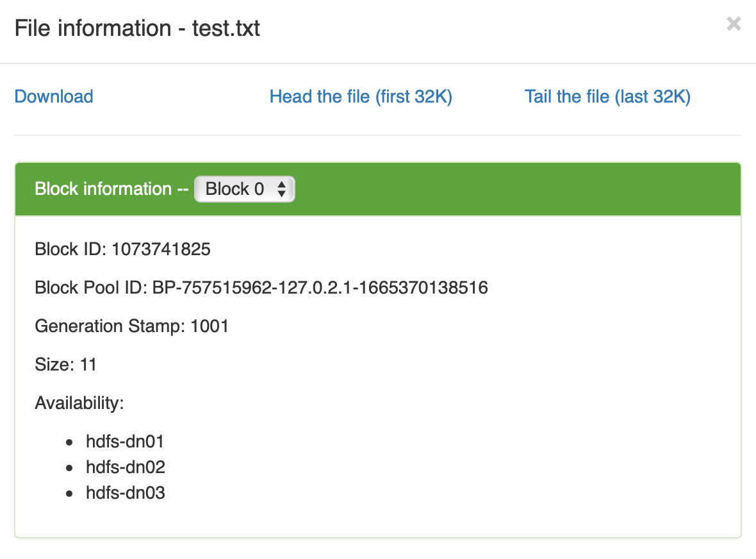Screen dimensions: 756x559
Task: Open Head the file (first 32K)
Action: 361,97
